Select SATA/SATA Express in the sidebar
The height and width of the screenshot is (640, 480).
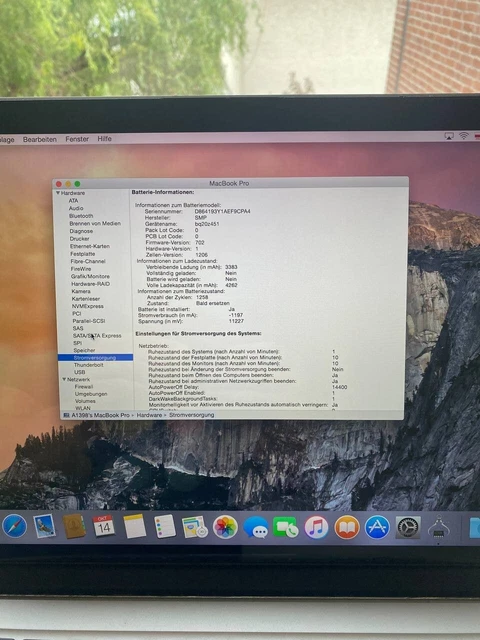[x=97, y=336]
